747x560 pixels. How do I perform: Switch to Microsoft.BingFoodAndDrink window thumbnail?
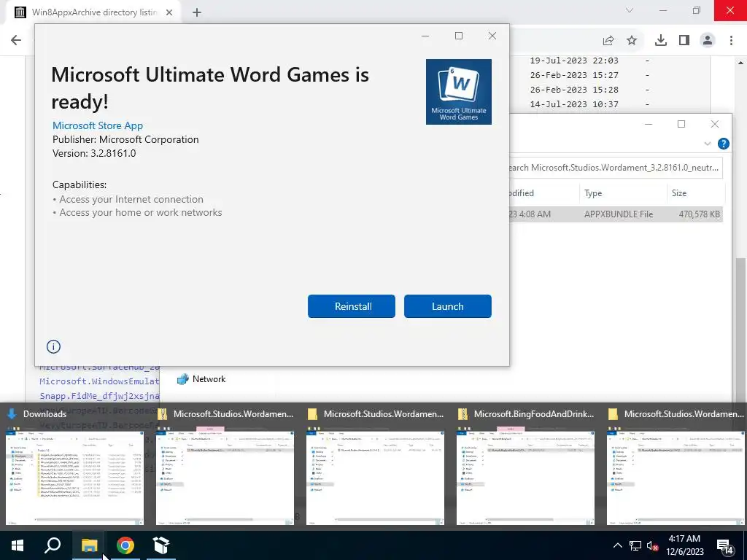[x=525, y=468]
